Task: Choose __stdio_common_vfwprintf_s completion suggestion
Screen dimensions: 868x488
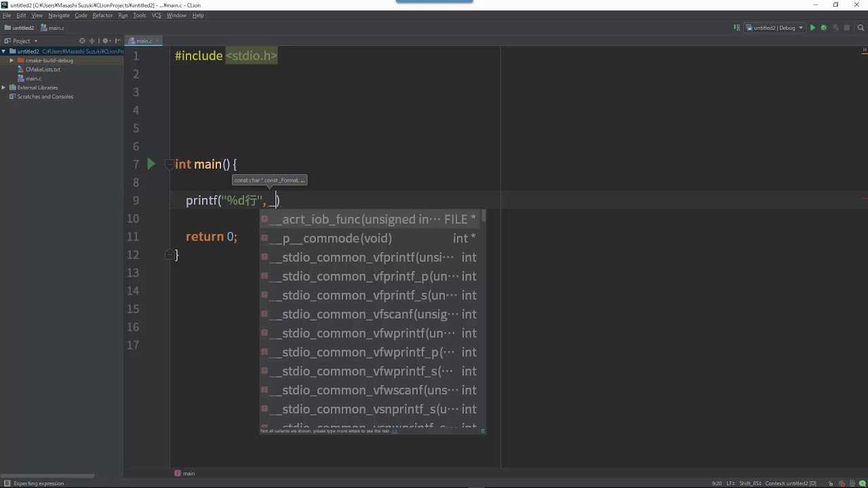Action: 370,371
